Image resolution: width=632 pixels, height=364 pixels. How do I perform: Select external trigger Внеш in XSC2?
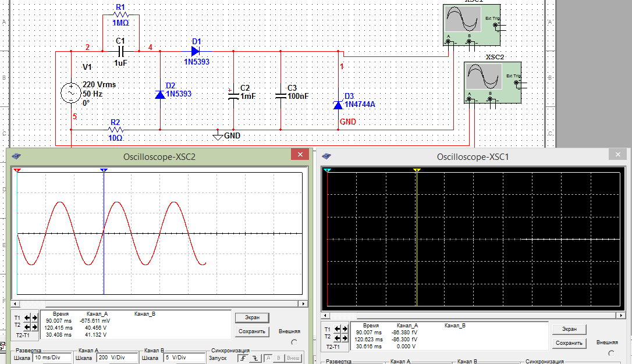click(293, 358)
